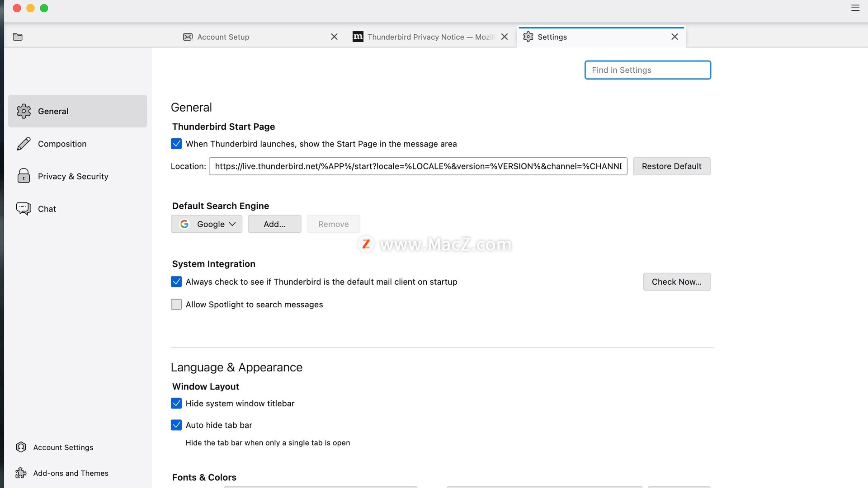
Task: Enable Allow Spotlight to search messages
Action: click(x=176, y=305)
